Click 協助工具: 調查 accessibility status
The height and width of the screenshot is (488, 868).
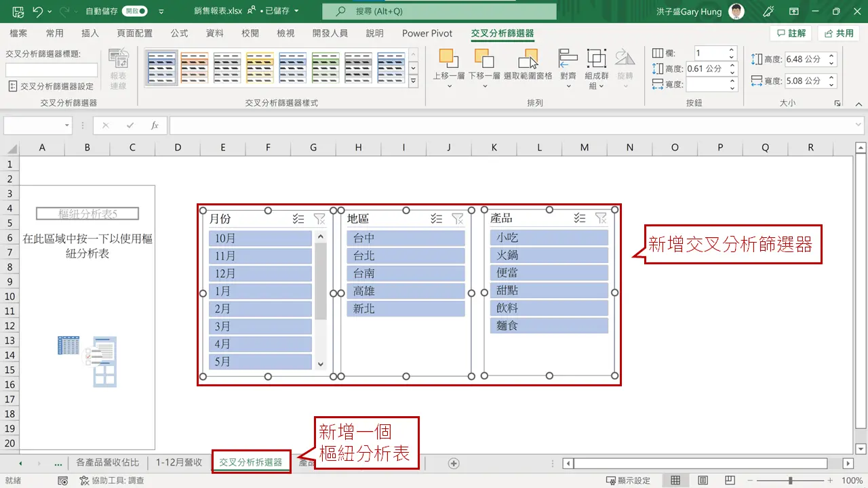coord(112,481)
